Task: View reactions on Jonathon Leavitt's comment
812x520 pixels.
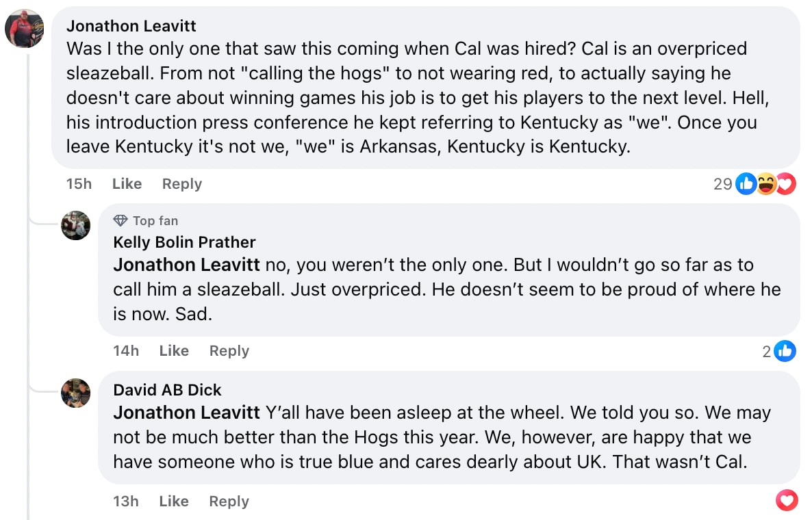Action: (x=723, y=183)
